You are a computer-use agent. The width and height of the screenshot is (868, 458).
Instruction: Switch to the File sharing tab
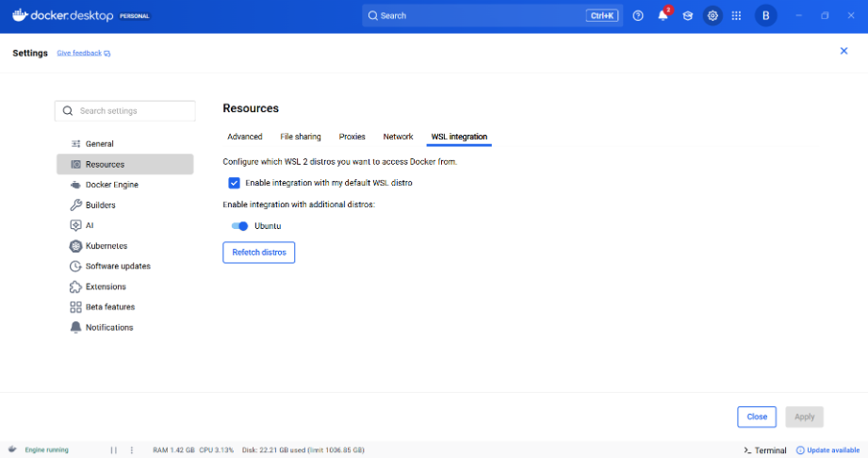pyautogui.click(x=301, y=137)
